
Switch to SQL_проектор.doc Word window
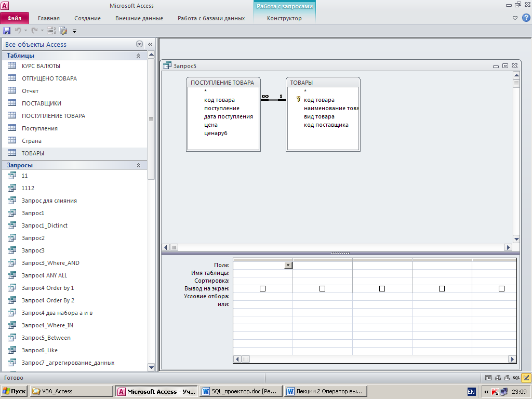241,391
